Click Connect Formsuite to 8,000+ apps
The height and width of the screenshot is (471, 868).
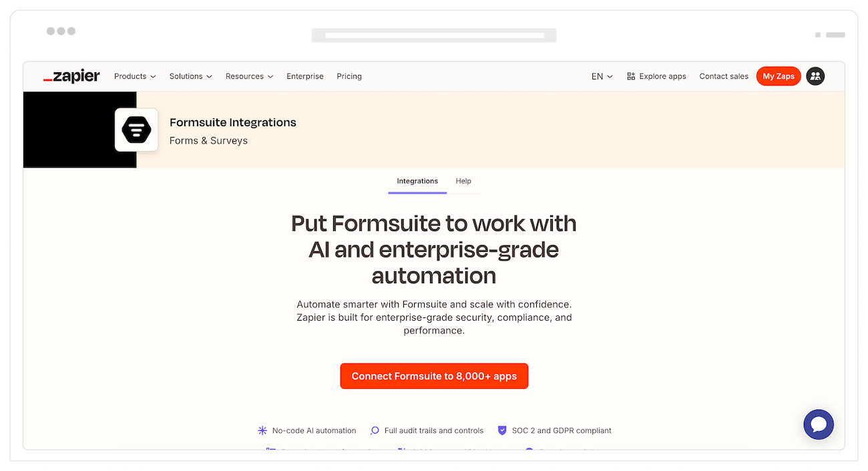434,376
